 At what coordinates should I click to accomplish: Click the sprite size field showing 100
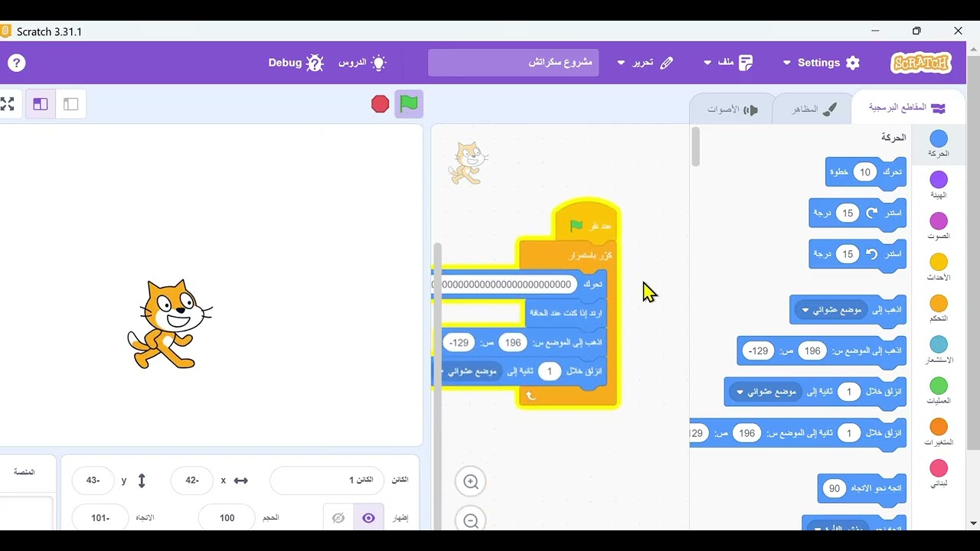[x=227, y=518]
